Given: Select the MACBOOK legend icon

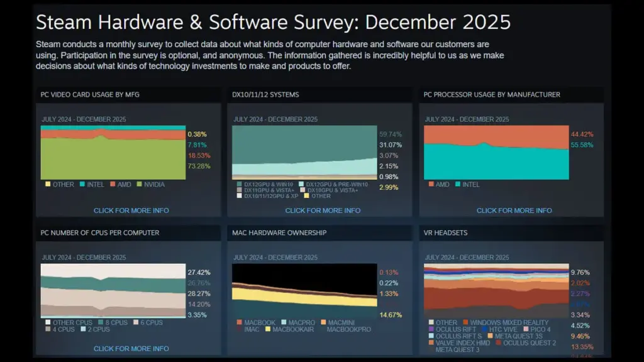Looking at the screenshot, I should pyautogui.click(x=239, y=322).
